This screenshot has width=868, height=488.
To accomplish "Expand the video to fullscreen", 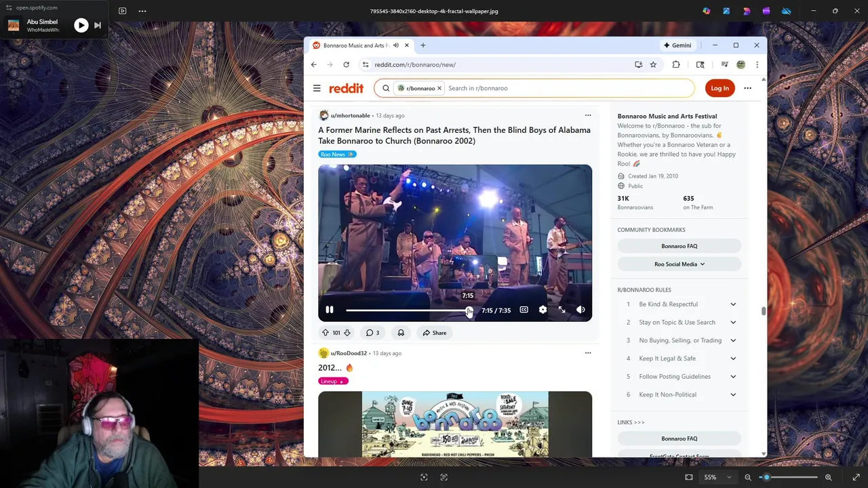I will [561, 310].
